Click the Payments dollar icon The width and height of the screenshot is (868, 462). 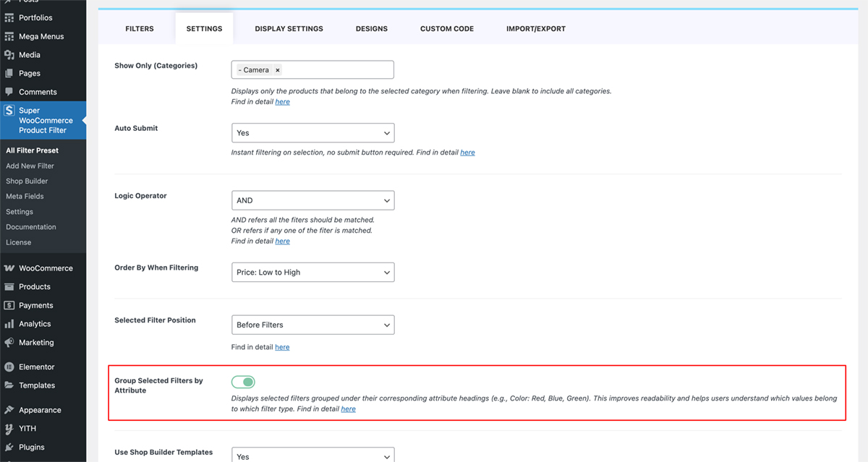coord(9,305)
